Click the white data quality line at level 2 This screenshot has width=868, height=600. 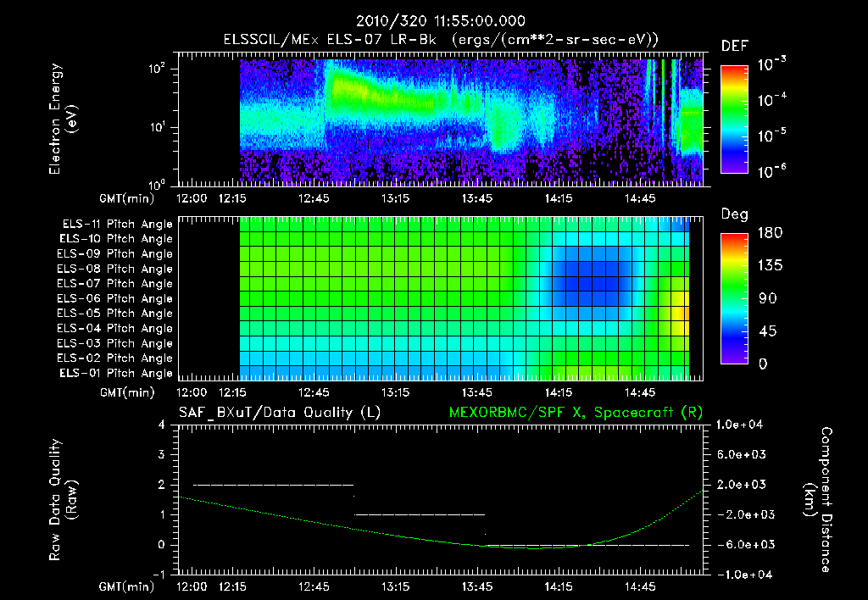tap(273, 485)
